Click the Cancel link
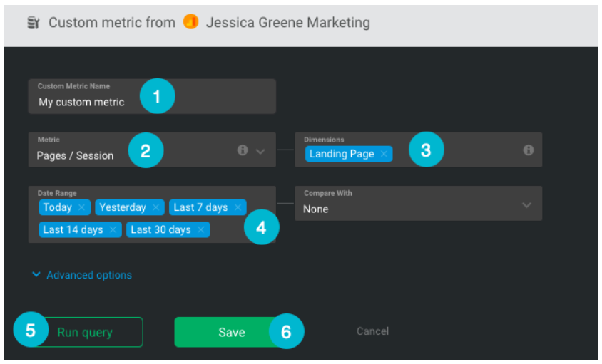 372,331
